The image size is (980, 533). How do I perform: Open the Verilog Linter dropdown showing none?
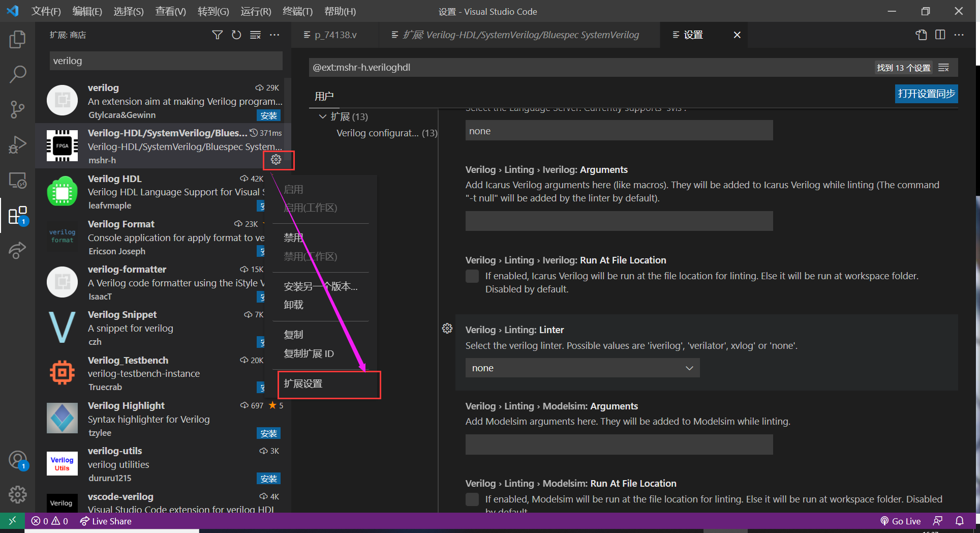tap(583, 368)
